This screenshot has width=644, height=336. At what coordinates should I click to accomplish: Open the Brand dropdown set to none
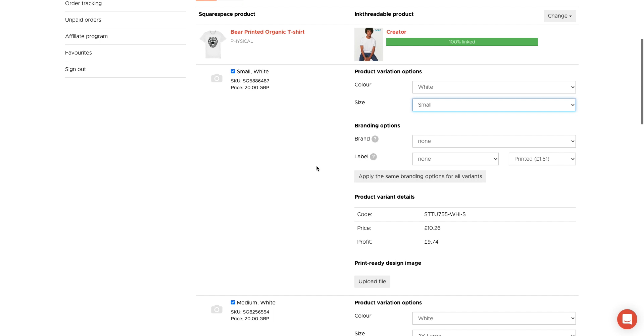494,141
